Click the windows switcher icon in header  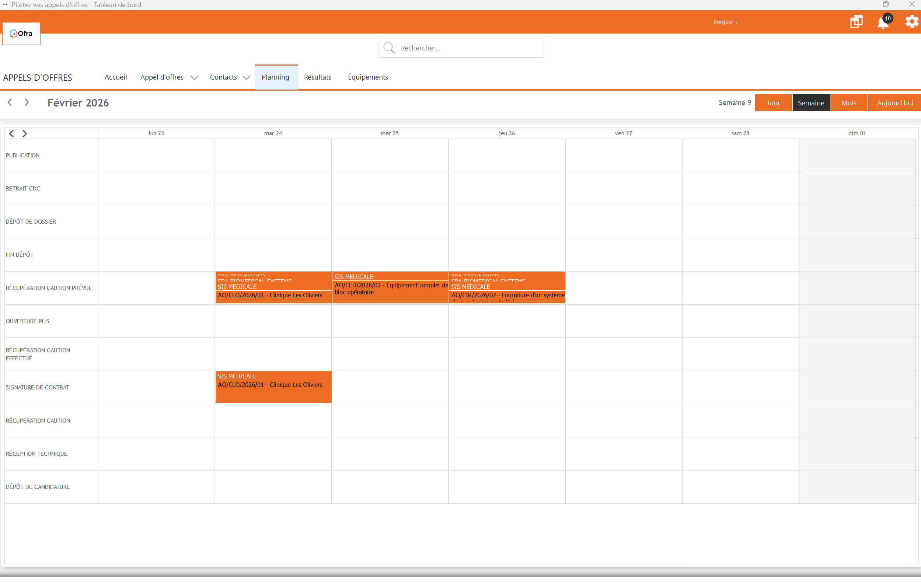(x=856, y=21)
